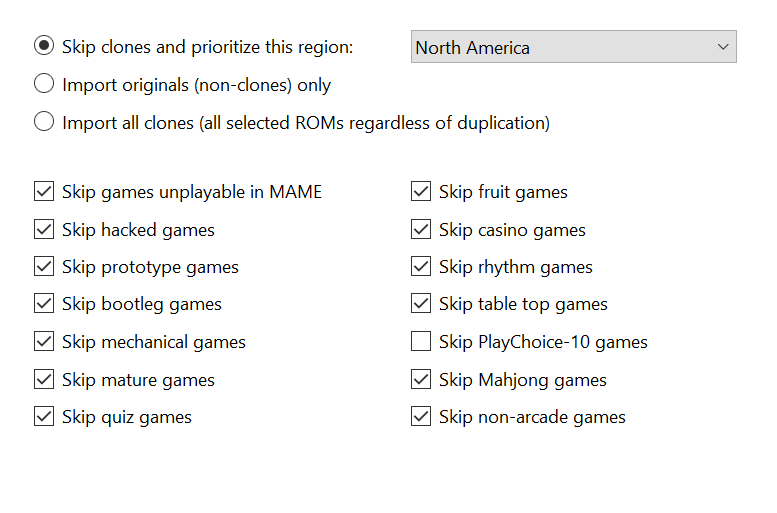Enable 'Skip PlayChoice-10 games' checkbox
The image size is (777, 513).
pyautogui.click(x=421, y=342)
